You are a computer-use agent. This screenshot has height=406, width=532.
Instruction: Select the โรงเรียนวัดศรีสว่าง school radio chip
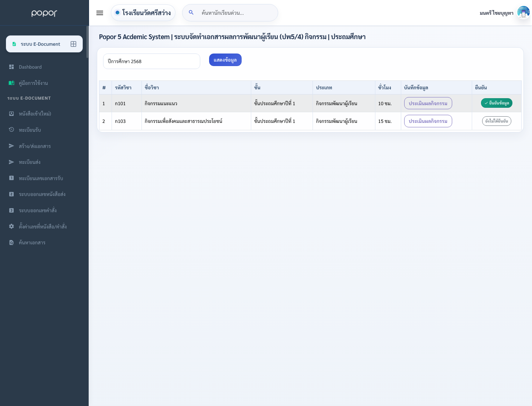coord(143,13)
